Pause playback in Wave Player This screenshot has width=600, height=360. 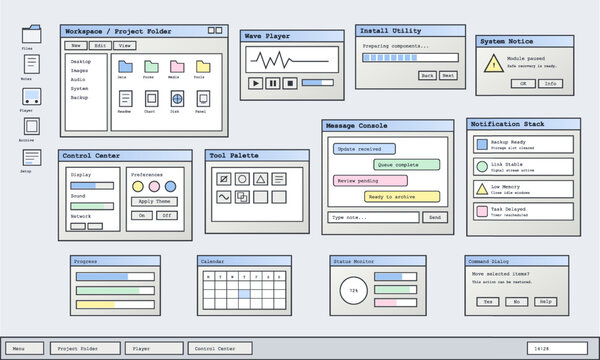(x=273, y=83)
